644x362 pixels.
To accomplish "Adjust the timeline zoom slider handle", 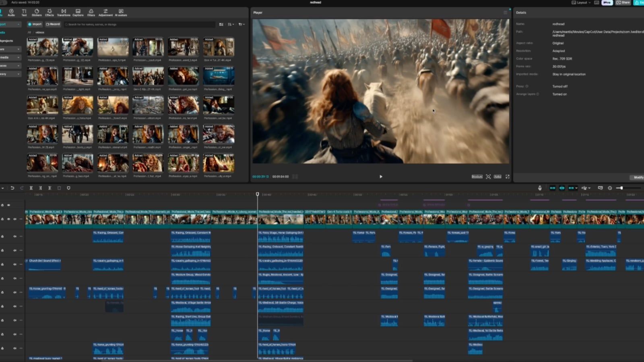I will (x=621, y=188).
